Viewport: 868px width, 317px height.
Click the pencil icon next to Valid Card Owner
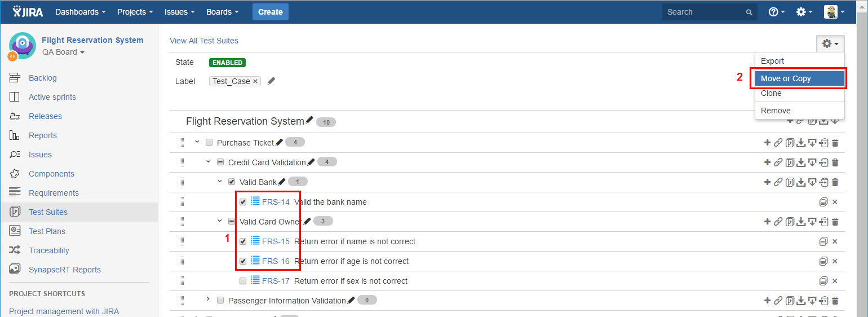click(307, 221)
